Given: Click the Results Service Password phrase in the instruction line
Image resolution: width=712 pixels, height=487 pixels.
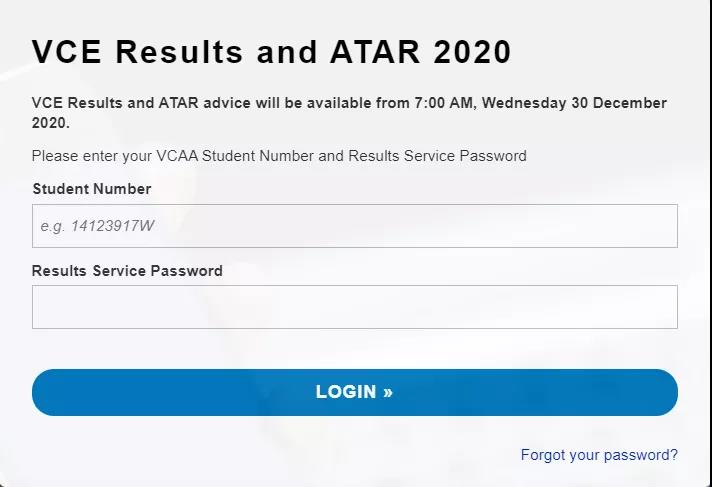Looking at the screenshot, I should click(x=437, y=156).
